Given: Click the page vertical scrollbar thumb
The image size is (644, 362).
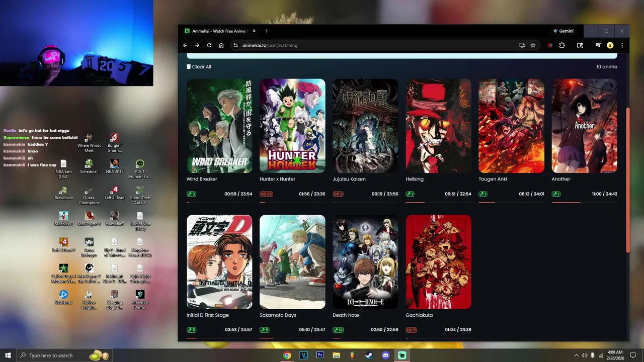Looking at the screenshot, I should pos(627,179).
